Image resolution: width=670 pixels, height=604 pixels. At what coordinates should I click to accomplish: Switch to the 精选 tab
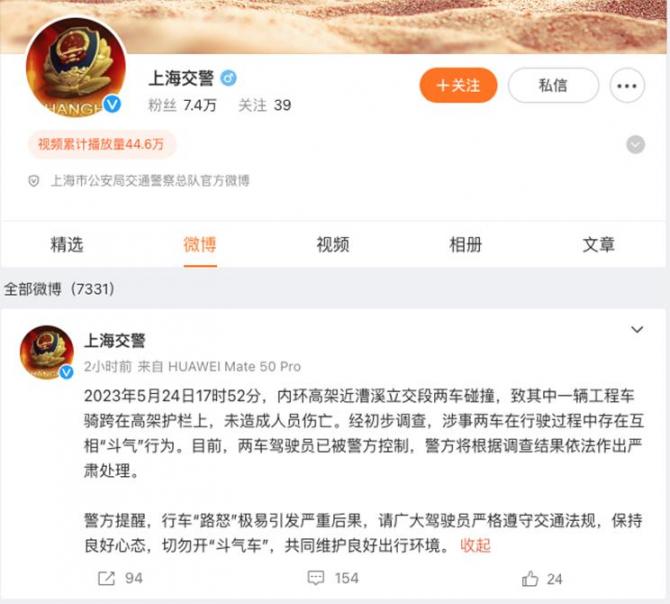click(x=67, y=245)
